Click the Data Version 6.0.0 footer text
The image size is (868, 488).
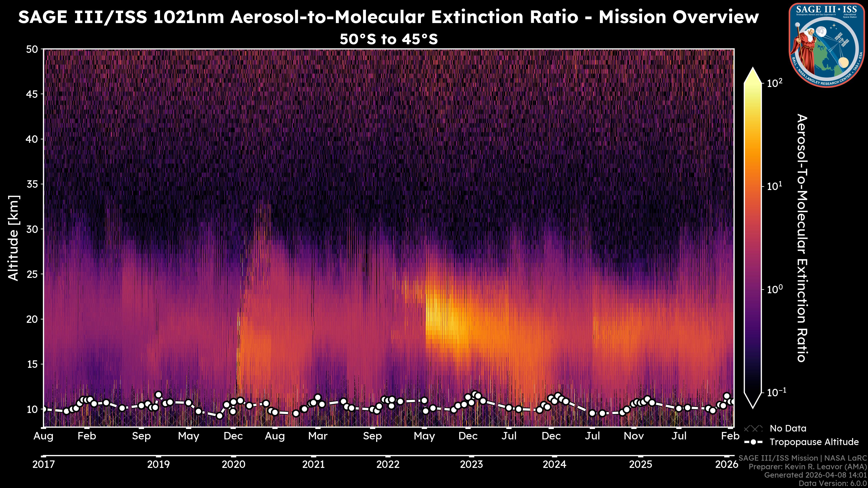833,484
